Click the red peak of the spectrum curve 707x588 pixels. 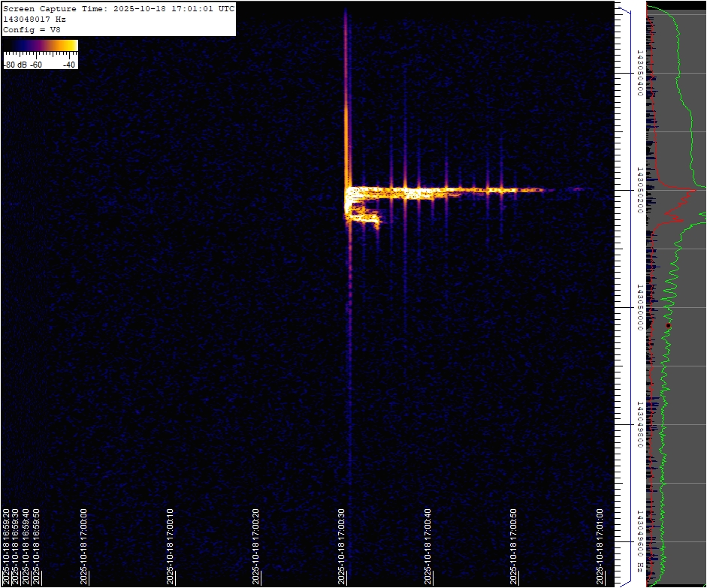[696, 190]
